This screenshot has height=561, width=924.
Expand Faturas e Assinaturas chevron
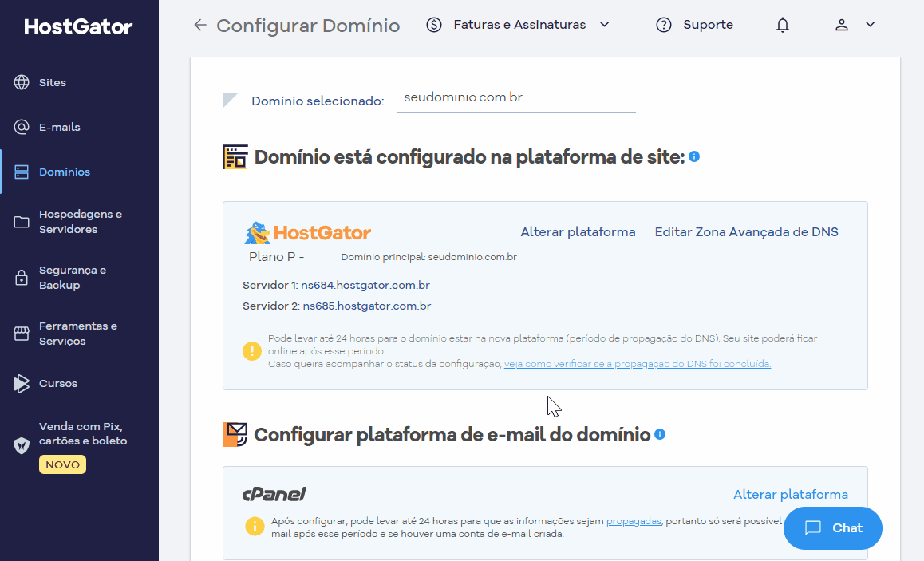(605, 25)
